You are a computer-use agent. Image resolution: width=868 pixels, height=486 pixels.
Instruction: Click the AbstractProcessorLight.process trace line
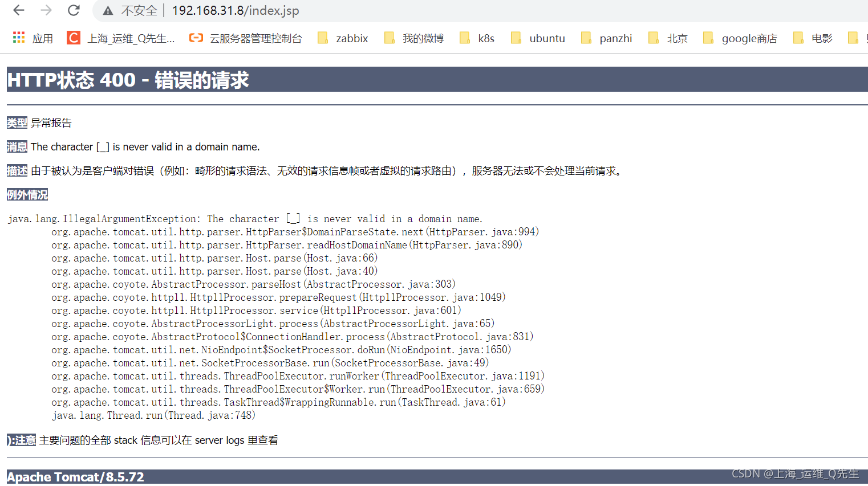[x=273, y=324]
